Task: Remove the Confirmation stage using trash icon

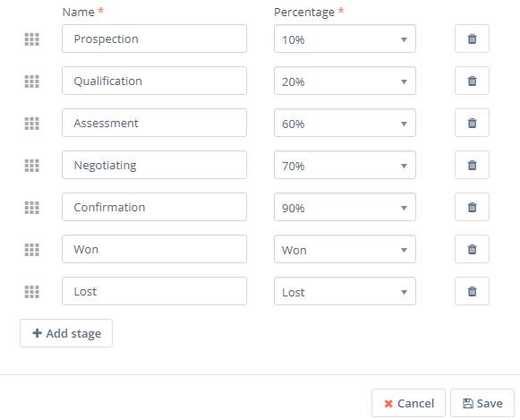Action: point(472,207)
